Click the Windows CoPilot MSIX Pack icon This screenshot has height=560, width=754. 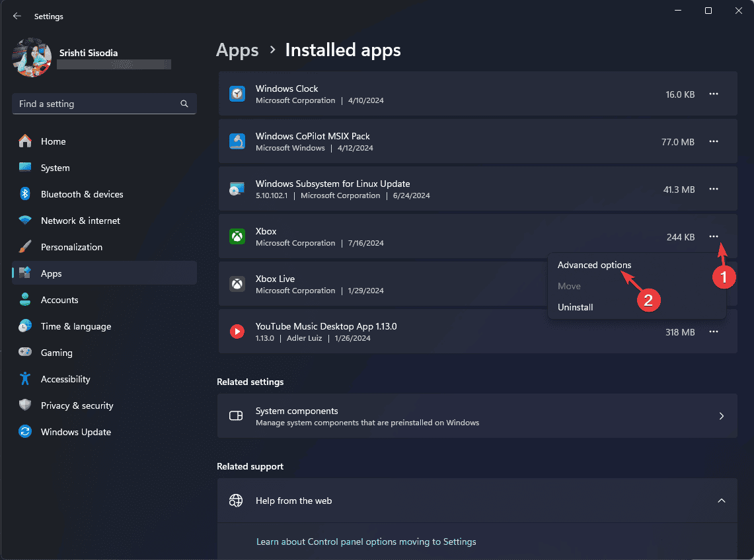237,141
